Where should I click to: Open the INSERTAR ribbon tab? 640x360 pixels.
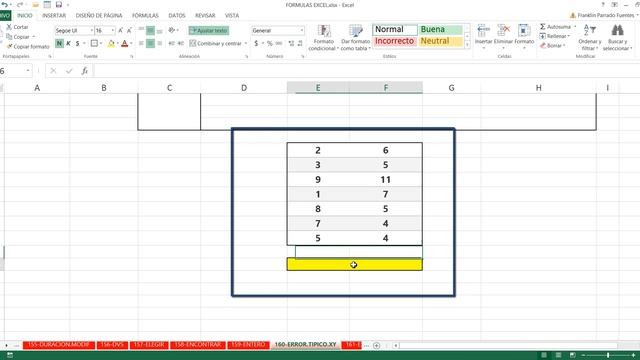click(54, 16)
